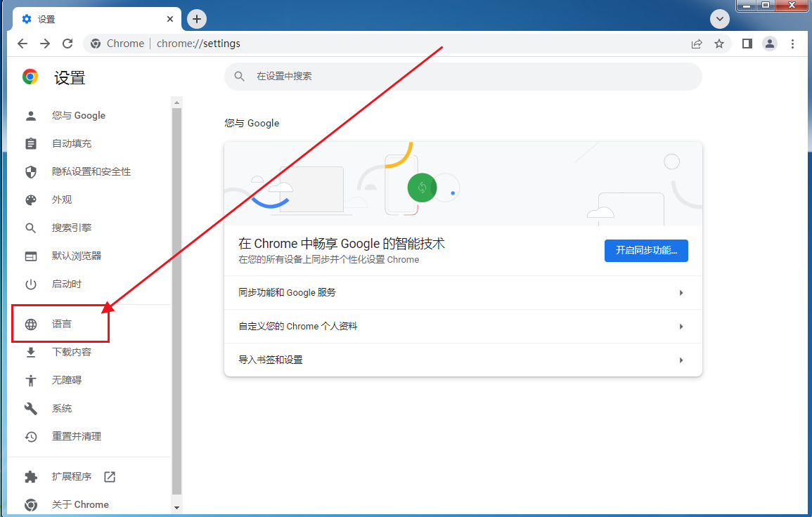This screenshot has height=517, width=812.
Task: Click the puzzle piece icon for 扩展程序
Action: tap(31, 477)
